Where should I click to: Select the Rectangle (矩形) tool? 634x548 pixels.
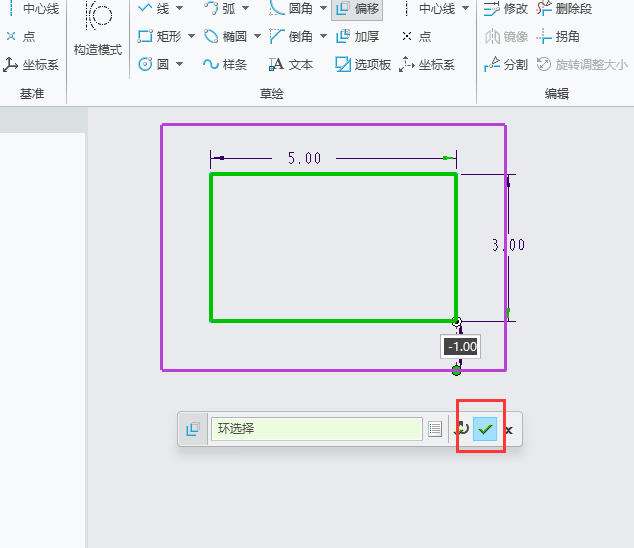click(160, 36)
